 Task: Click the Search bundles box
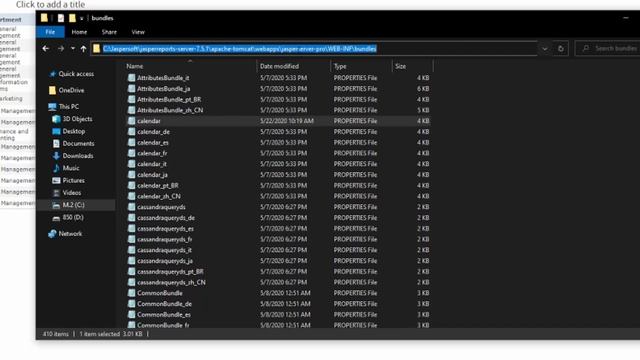coord(608,49)
